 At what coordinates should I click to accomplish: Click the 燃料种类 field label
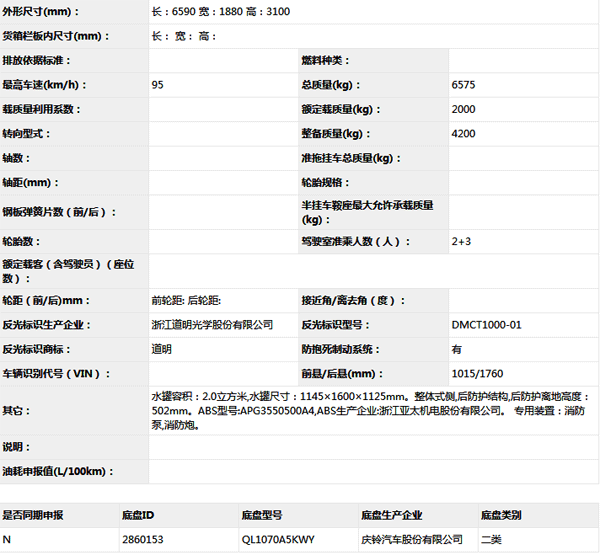click(326, 61)
